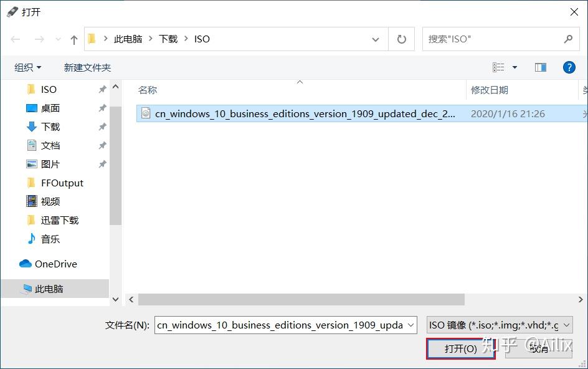Click the sidebar vertical scrollbar thumb
The height and width of the screenshot is (369, 588).
115,166
